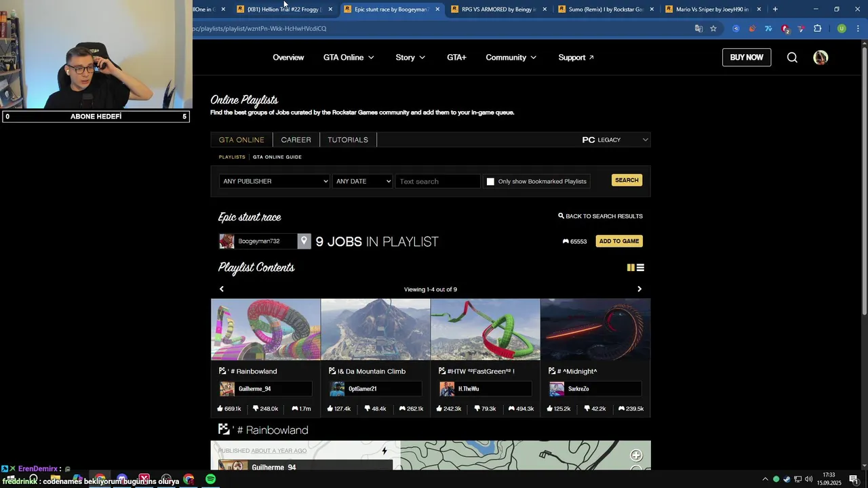Select the GTA ONLINE tab

(x=241, y=140)
